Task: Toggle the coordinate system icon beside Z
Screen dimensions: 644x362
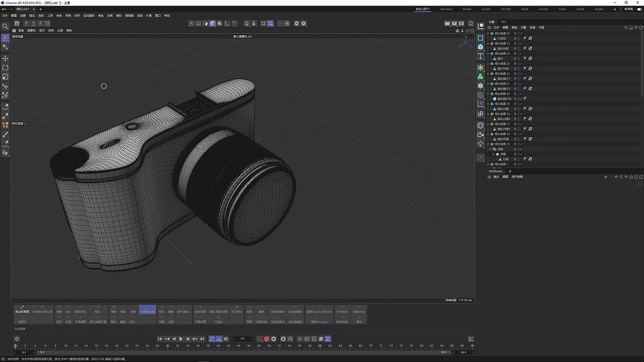Action: tap(48, 23)
